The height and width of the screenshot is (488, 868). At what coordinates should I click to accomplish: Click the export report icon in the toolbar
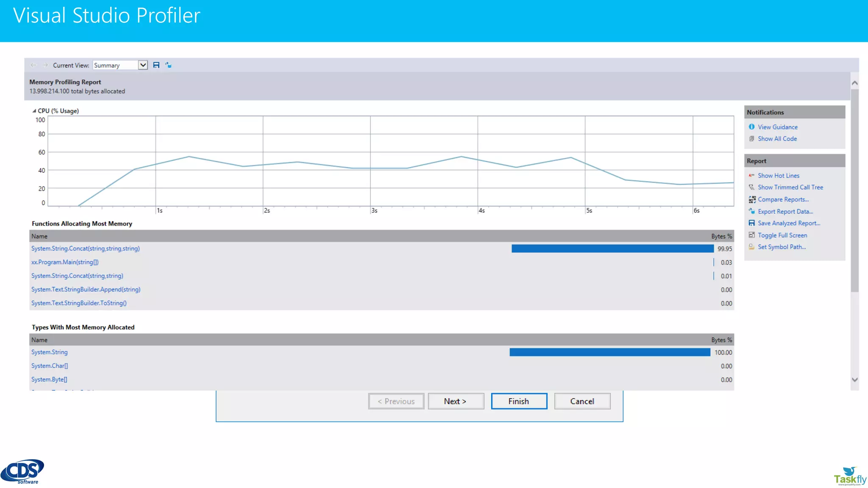(169, 65)
